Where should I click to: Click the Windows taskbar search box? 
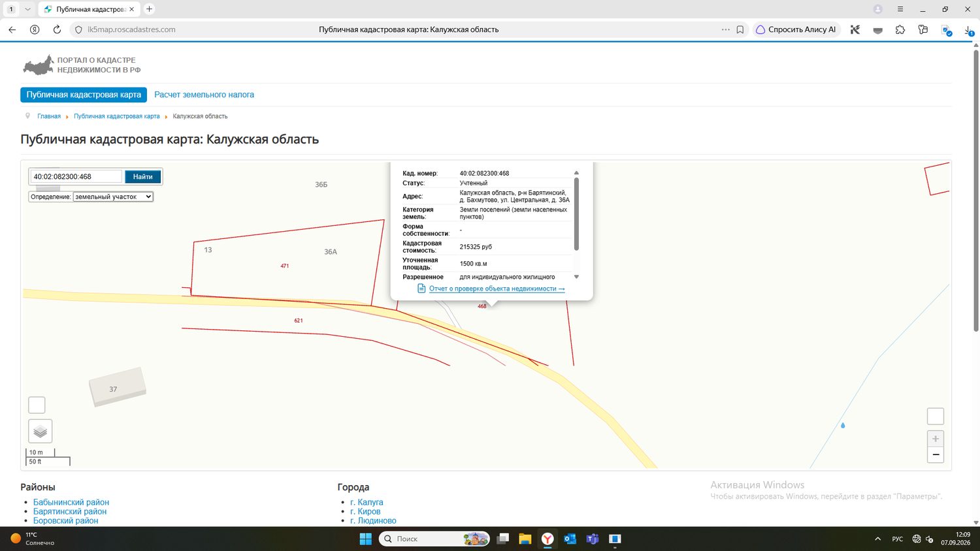click(434, 539)
